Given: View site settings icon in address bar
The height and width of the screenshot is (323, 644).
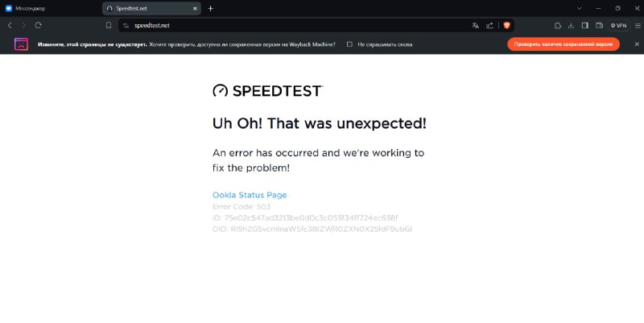Looking at the screenshot, I should point(126,26).
